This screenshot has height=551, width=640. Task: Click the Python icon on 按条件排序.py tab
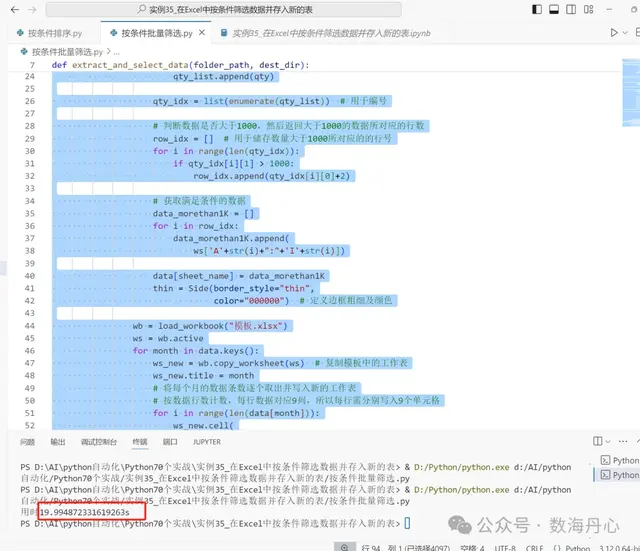coord(20,33)
